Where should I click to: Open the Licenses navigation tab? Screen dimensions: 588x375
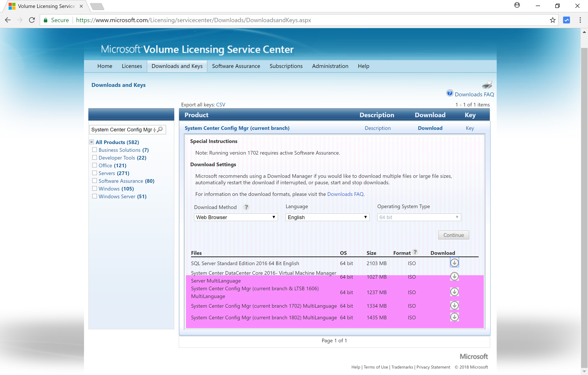(132, 66)
